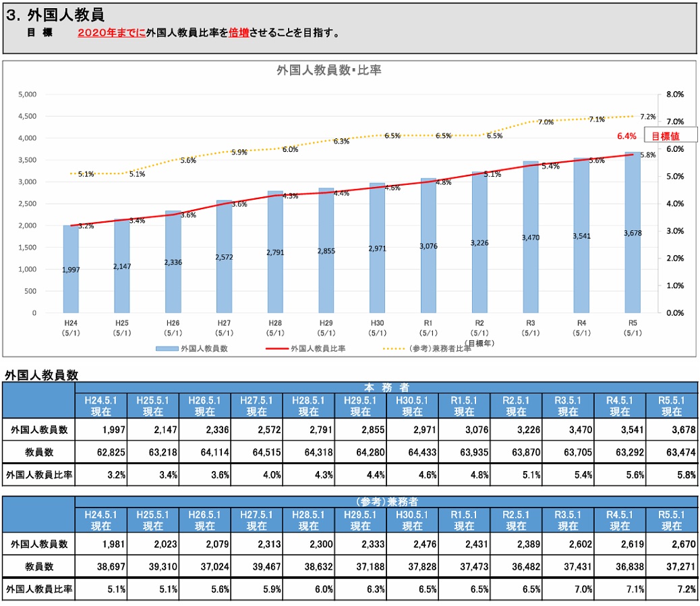This screenshot has width=700, height=606.
Task: Click the 外国人教員比率 row label in 兼務者 table
Action: tap(39, 590)
